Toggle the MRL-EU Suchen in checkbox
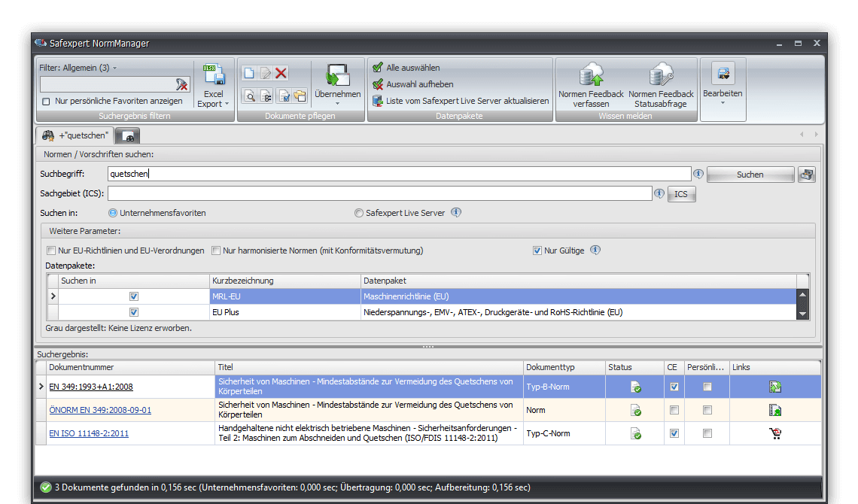The image size is (858, 504). (134, 296)
